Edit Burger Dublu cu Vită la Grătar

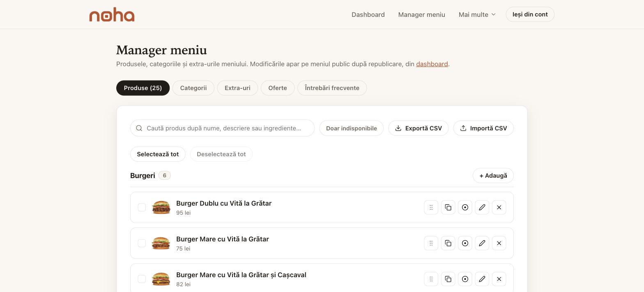tap(482, 207)
